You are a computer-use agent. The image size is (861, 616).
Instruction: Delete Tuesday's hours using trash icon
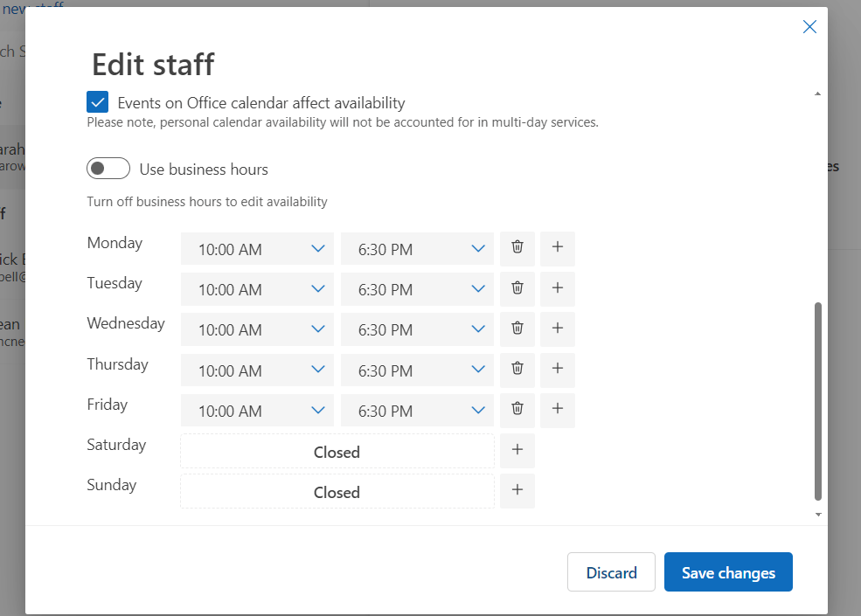click(517, 288)
